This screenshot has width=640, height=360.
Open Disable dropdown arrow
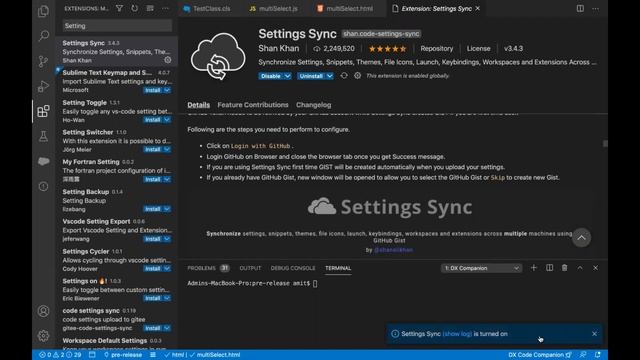(x=287, y=76)
